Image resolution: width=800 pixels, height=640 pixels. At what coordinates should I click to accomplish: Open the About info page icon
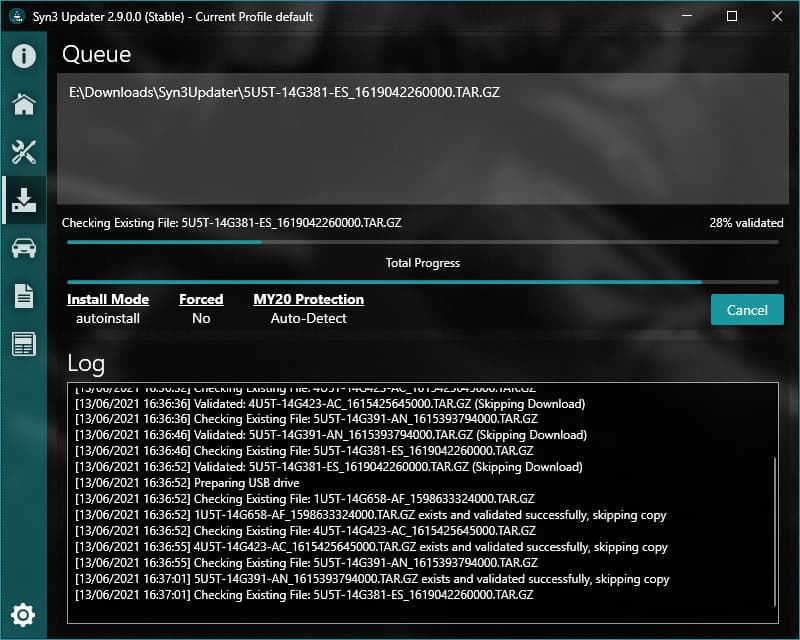click(x=23, y=56)
